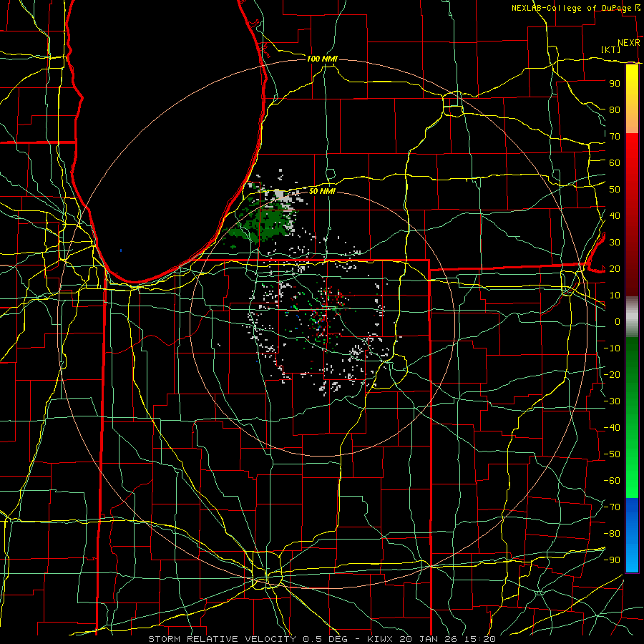The height and width of the screenshot is (644, 644).
Task: Click the 30 knot scale label
Action: [615, 243]
